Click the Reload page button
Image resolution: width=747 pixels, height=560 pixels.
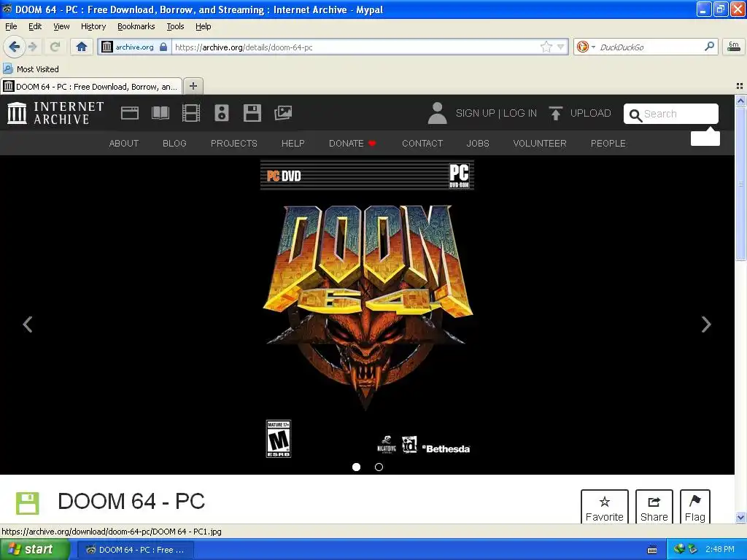(x=55, y=47)
